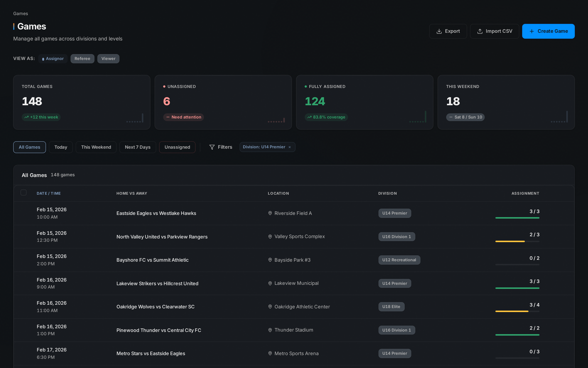This screenshot has width=588, height=368.
Task: Click the 2 / 2 assignment for Pinewood Thunder
Action: 534,328
